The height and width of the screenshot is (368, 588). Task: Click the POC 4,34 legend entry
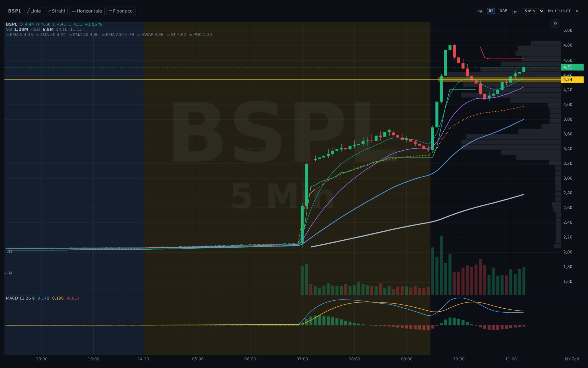(201, 35)
